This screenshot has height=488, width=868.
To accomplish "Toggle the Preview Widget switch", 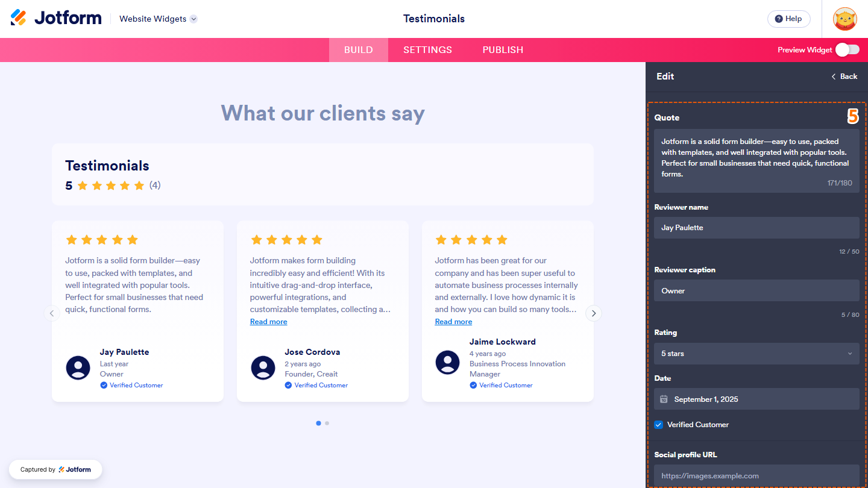I will click(x=848, y=49).
